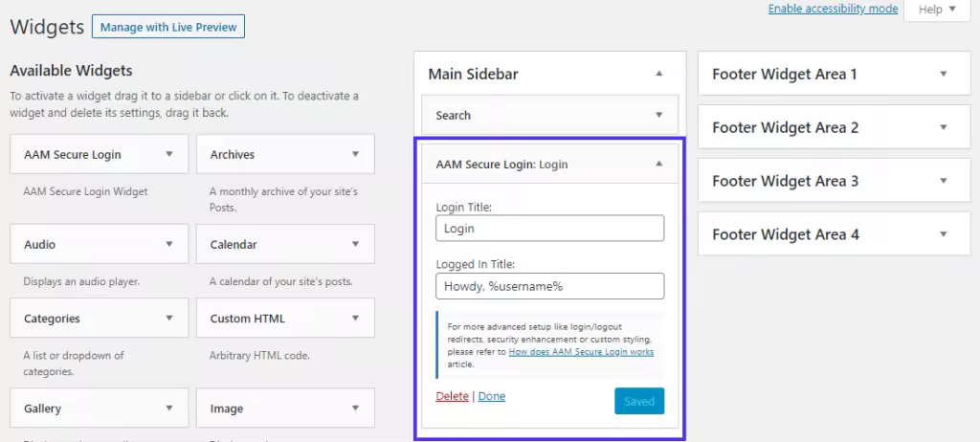Click the Available Widgets heading
This screenshot has width=980, height=442.
[x=71, y=71]
